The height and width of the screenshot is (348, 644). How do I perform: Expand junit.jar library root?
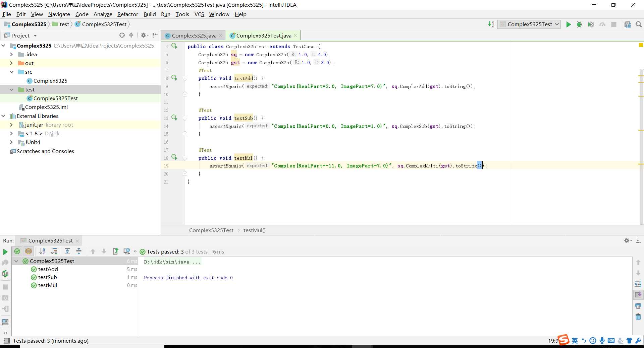tap(11, 125)
